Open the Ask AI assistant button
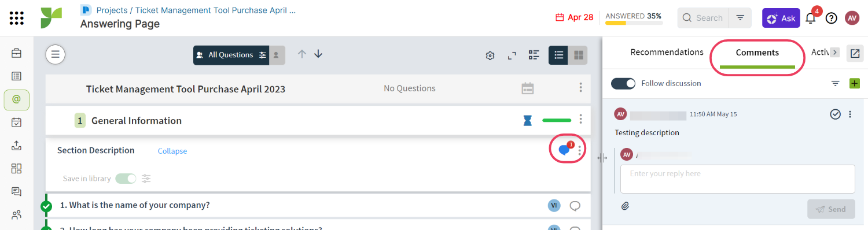This screenshot has height=230, width=868. click(x=781, y=18)
